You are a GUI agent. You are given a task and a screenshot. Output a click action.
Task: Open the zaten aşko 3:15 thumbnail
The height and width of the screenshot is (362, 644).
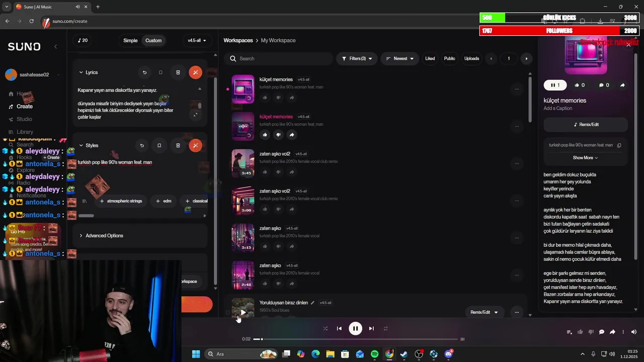243,237
